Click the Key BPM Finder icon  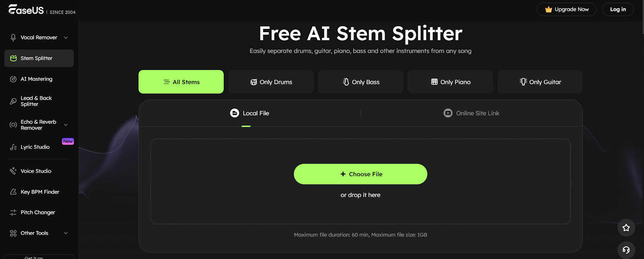click(x=13, y=192)
